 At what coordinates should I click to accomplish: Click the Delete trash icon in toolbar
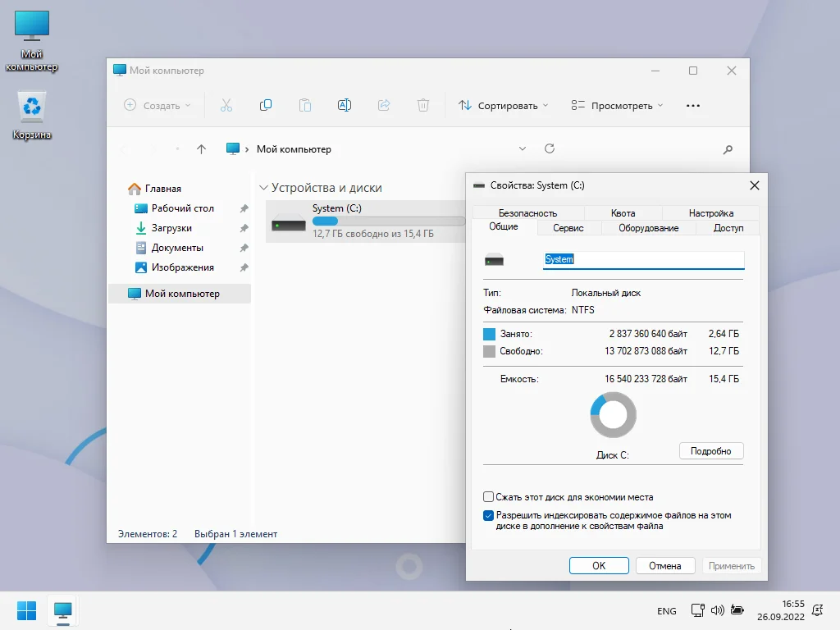[423, 105]
